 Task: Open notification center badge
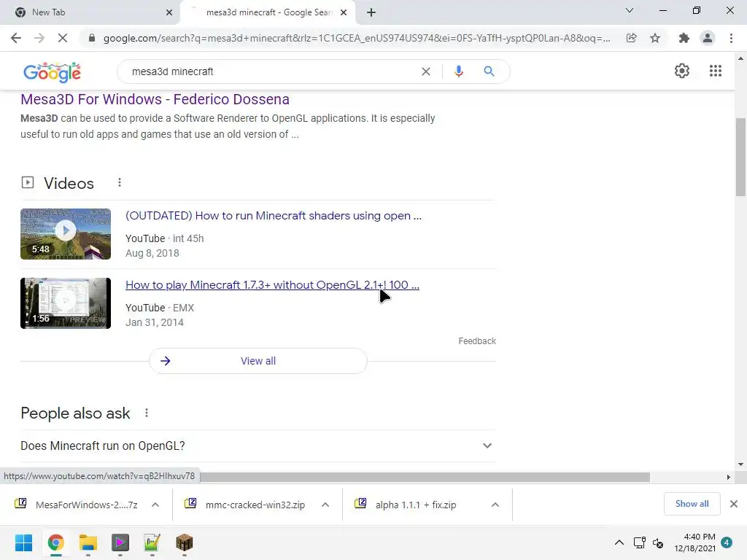(727, 542)
